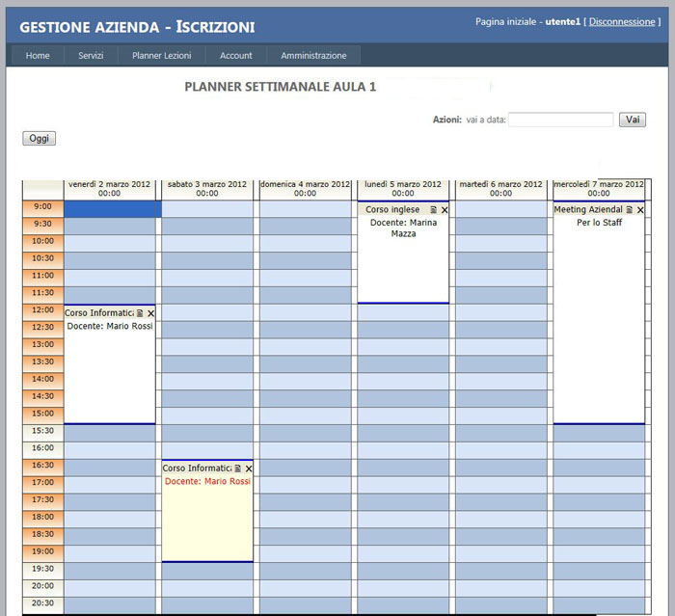Screen dimensions: 675x616
Task: Focus the vai a data input field
Action: (x=561, y=120)
